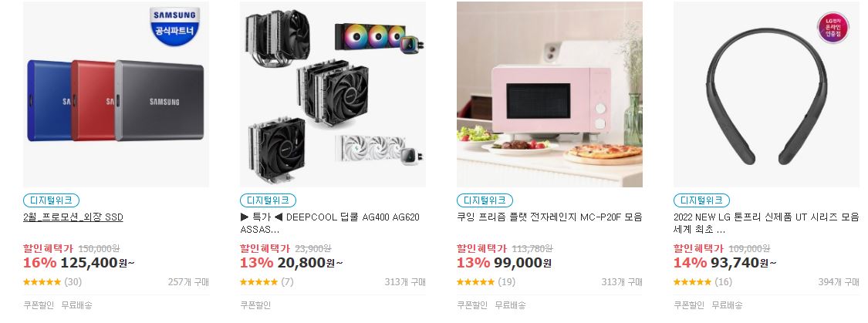
Task: Open the pink Cuckoo microwave product image
Action: click(549, 94)
